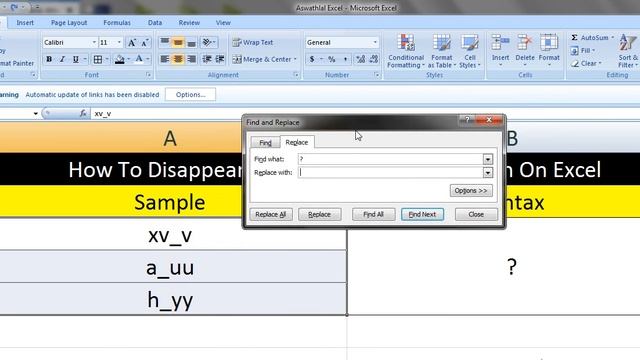The height and width of the screenshot is (360, 640).
Task: Open the Font size dropdown
Action: (119, 42)
